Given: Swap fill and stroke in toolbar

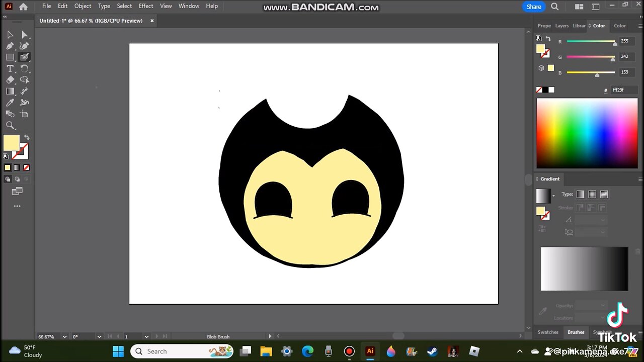Looking at the screenshot, I should pyautogui.click(x=27, y=137).
